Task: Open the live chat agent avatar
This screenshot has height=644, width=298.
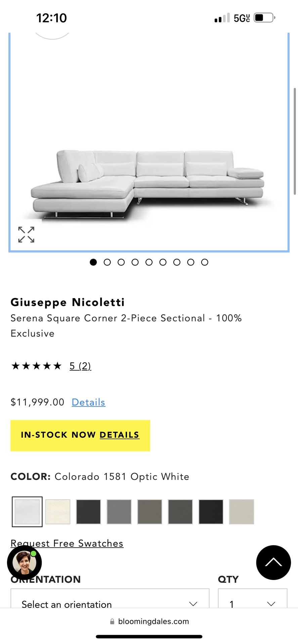Action: 24,563
